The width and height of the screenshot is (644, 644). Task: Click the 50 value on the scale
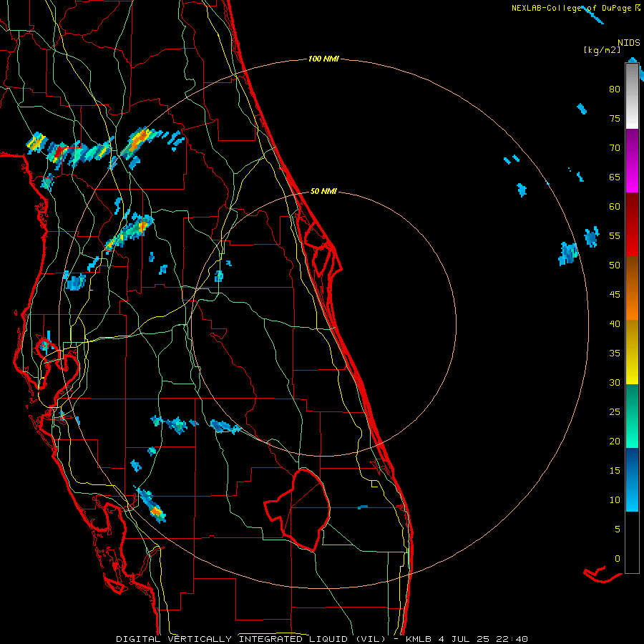(615, 265)
